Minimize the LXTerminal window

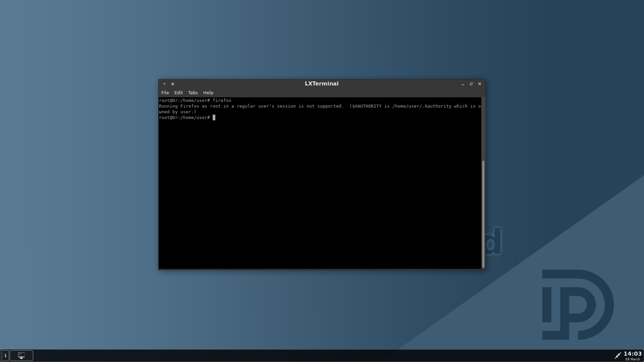click(x=463, y=84)
